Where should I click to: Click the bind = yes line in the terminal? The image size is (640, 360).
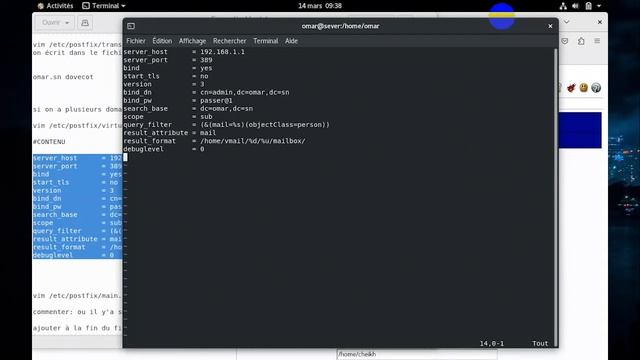pyautogui.click(x=168, y=68)
